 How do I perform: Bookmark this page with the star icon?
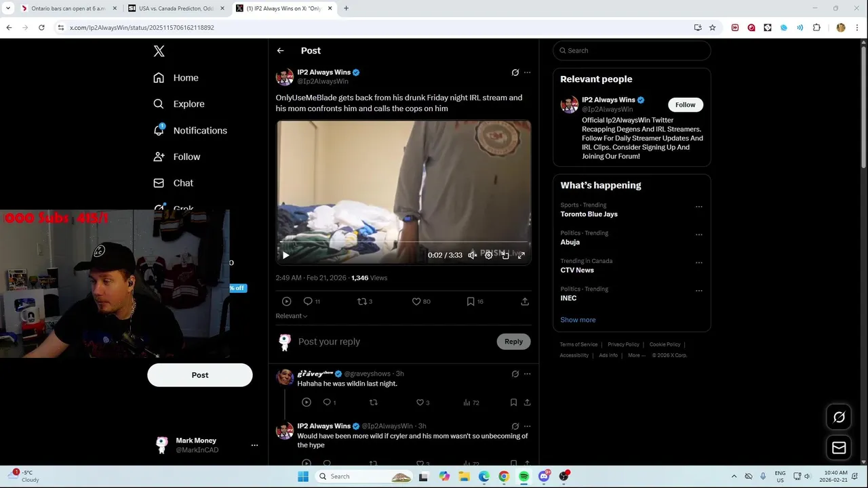tap(712, 28)
